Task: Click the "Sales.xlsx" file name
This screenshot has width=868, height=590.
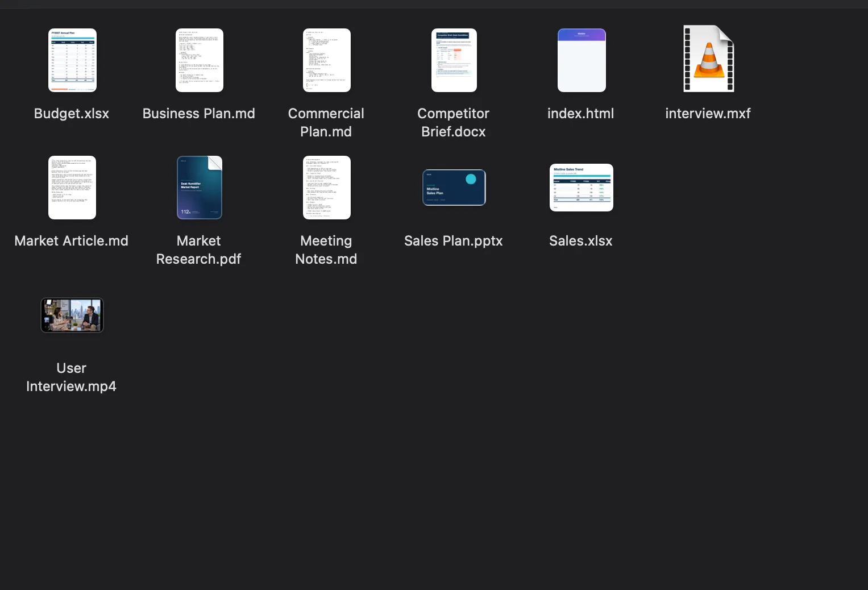Action: 581,241
